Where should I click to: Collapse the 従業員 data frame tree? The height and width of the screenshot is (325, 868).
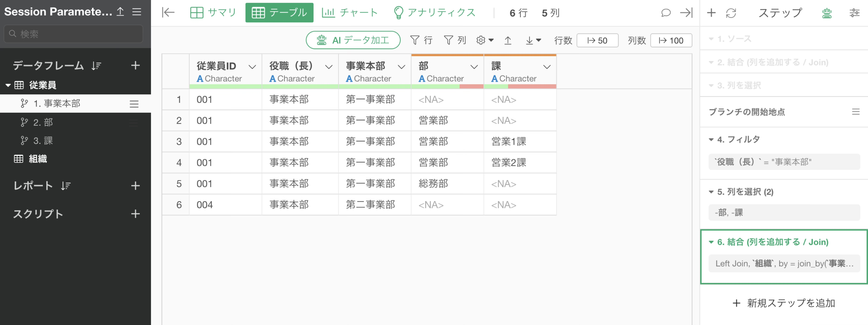pos(8,85)
